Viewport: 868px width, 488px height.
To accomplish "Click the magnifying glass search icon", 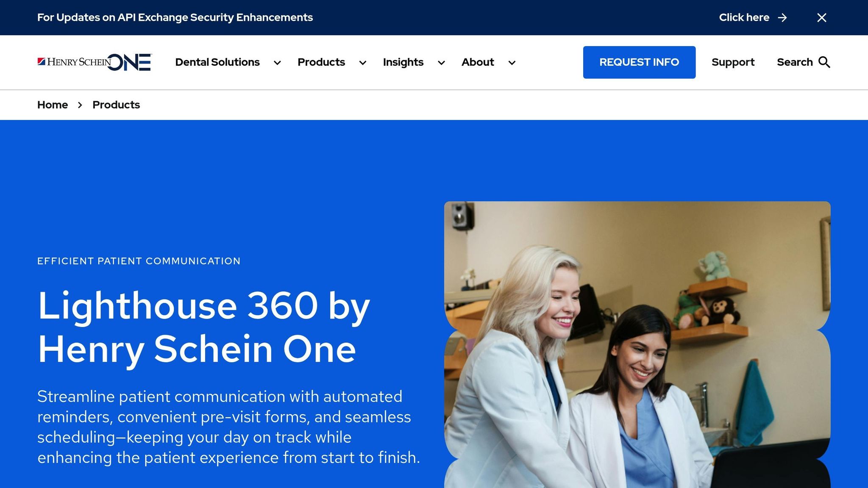I will pos(824,62).
